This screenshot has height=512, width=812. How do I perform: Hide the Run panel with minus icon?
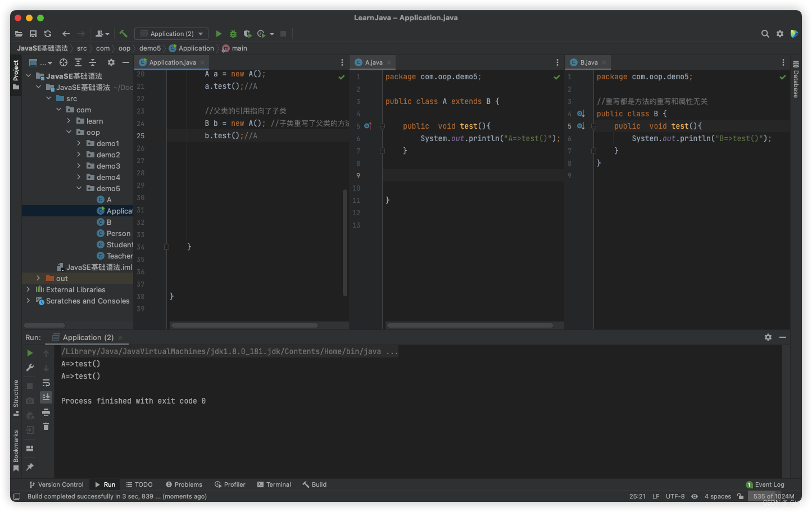[x=783, y=337]
